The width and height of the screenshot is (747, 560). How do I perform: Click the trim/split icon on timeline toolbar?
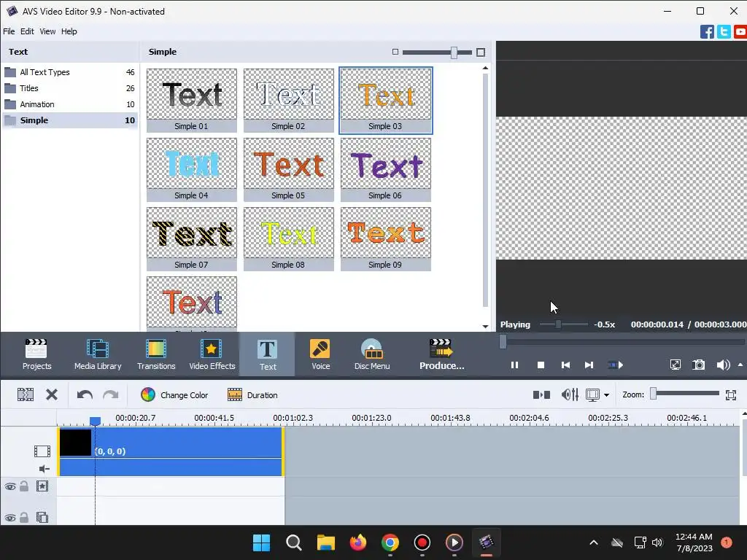[x=26, y=394]
